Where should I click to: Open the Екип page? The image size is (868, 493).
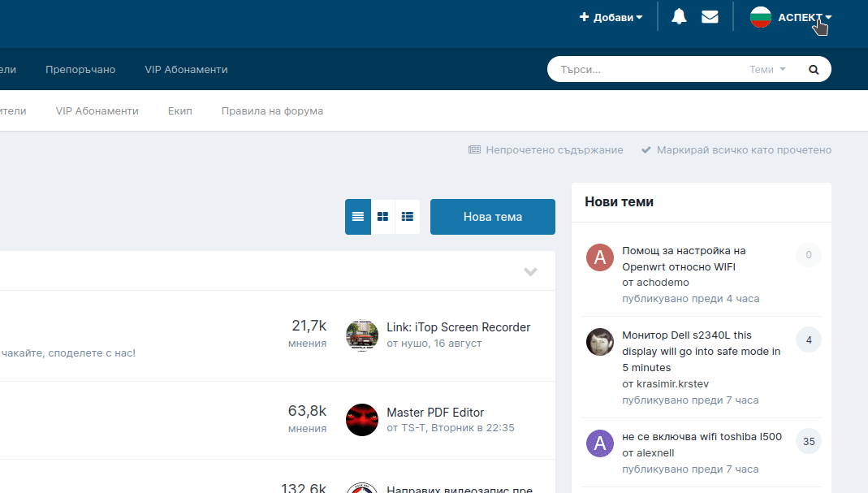(180, 110)
